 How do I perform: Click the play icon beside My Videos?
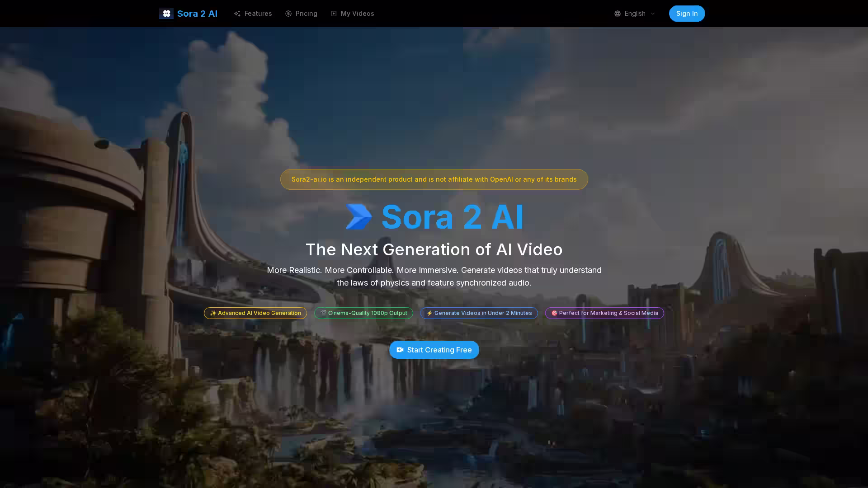coord(334,14)
